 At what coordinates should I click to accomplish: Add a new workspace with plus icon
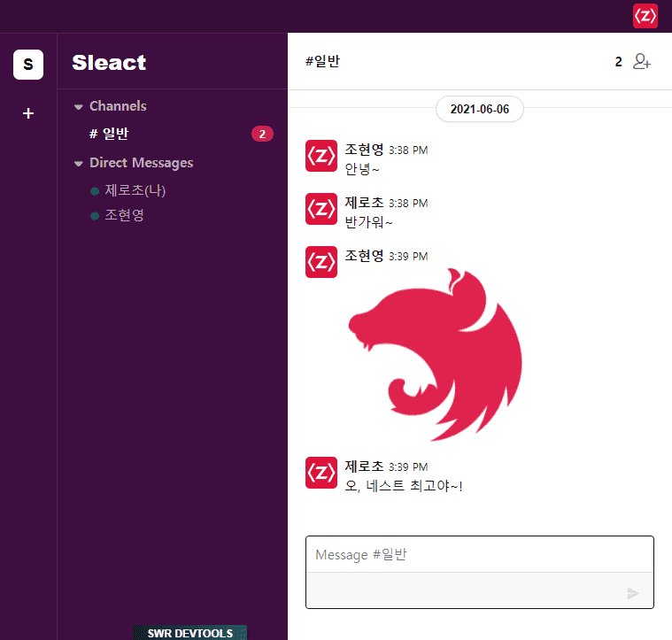[28, 113]
